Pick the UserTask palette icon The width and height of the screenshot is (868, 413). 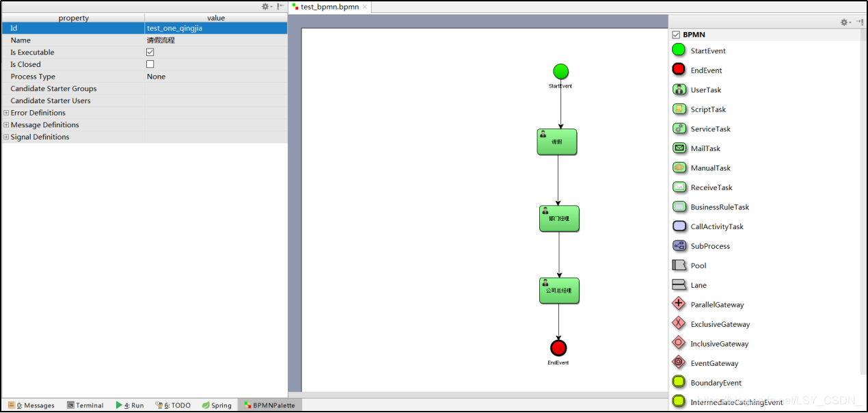[679, 89]
